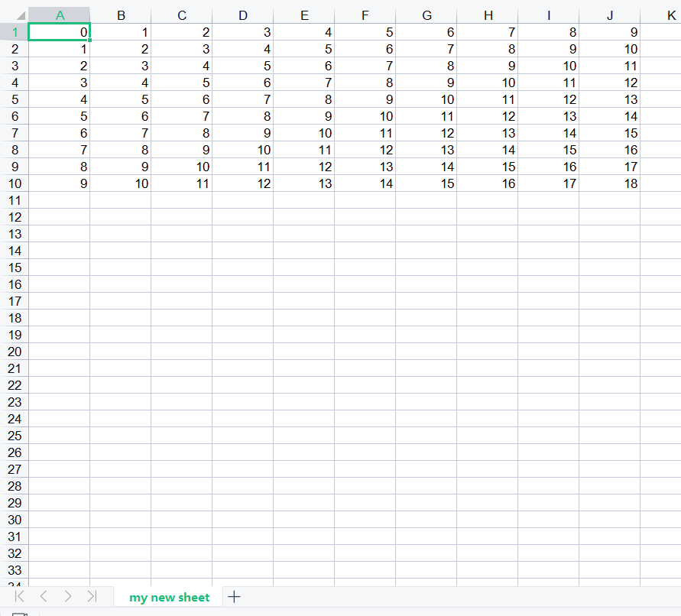Select column H header

click(x=488, y=15)
